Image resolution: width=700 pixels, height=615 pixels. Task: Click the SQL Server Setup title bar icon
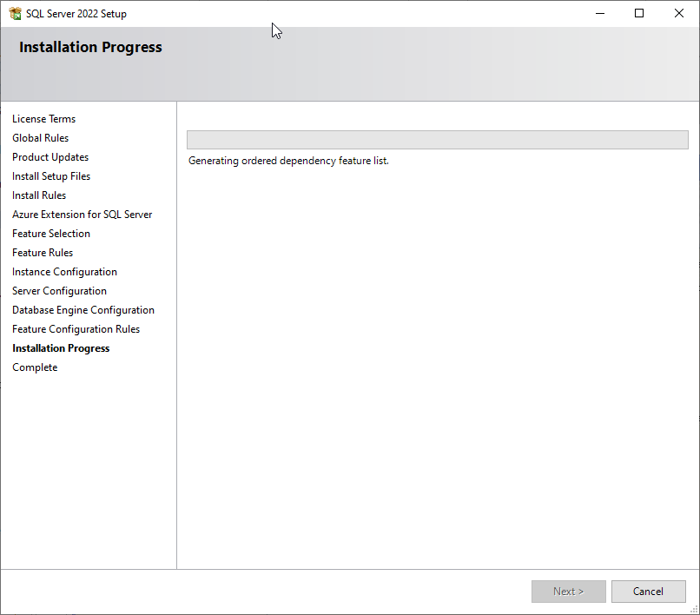tap(15, 13)
